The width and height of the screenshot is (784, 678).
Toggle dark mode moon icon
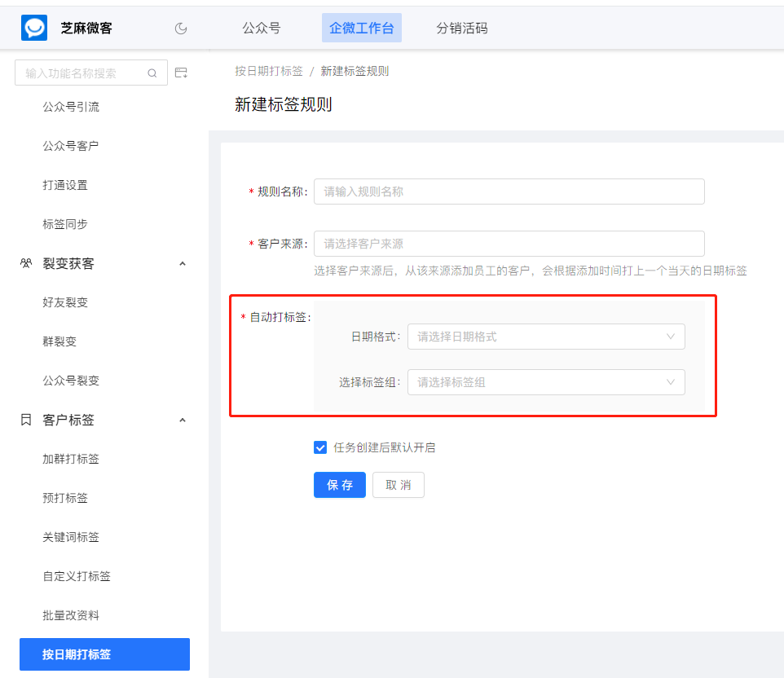(x=181, y=29)
